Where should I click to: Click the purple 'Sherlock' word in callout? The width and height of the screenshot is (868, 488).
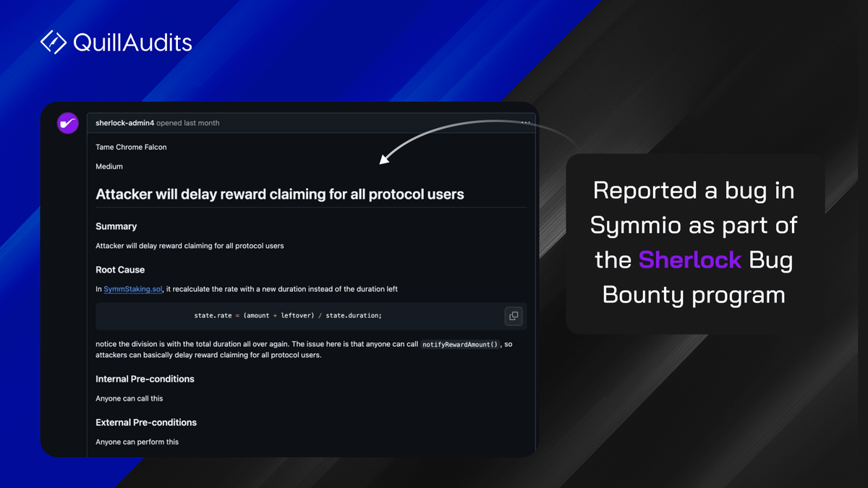coord(690,260)
